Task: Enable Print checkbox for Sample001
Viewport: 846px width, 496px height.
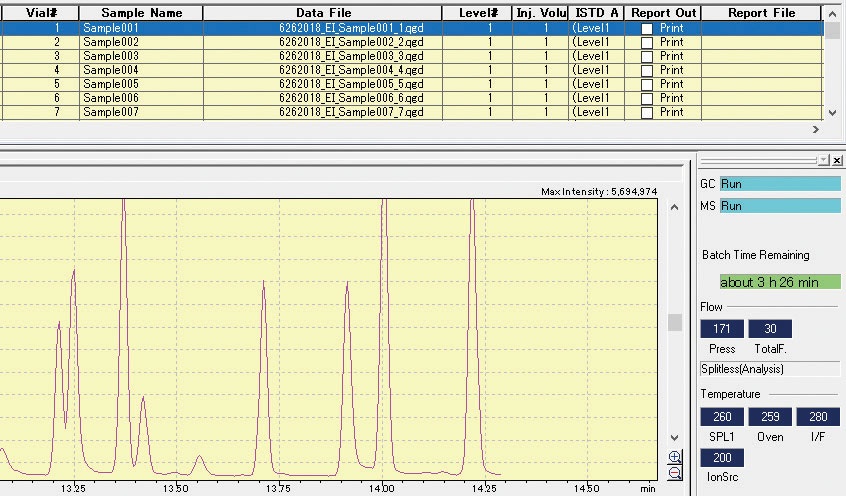Action: pos(647,29)
